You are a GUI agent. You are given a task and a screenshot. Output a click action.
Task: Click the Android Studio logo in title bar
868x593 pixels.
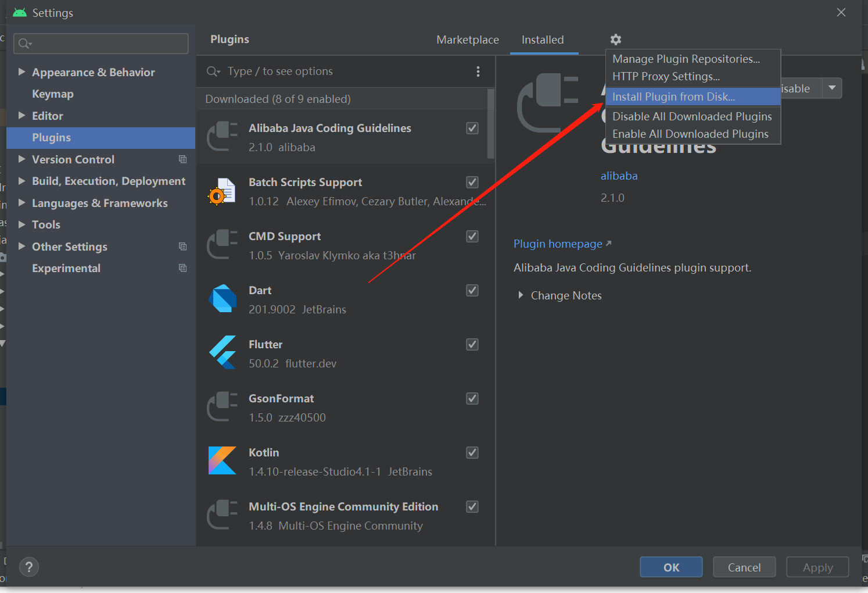coord(20,13)
